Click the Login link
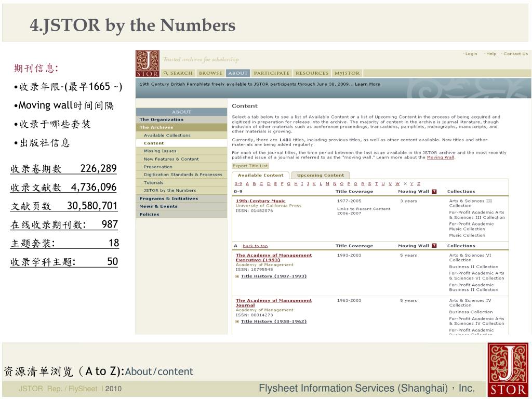 (471, 54)
